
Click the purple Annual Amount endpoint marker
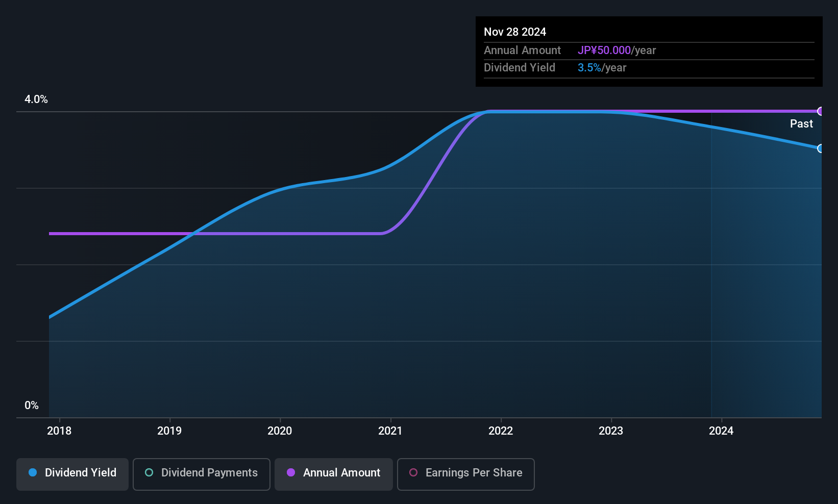(x=821, y=111)
